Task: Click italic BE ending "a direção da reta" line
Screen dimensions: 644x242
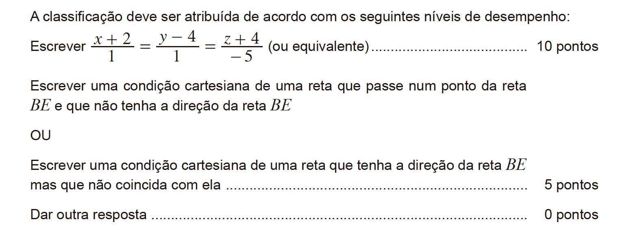Action: coord(281,106)
